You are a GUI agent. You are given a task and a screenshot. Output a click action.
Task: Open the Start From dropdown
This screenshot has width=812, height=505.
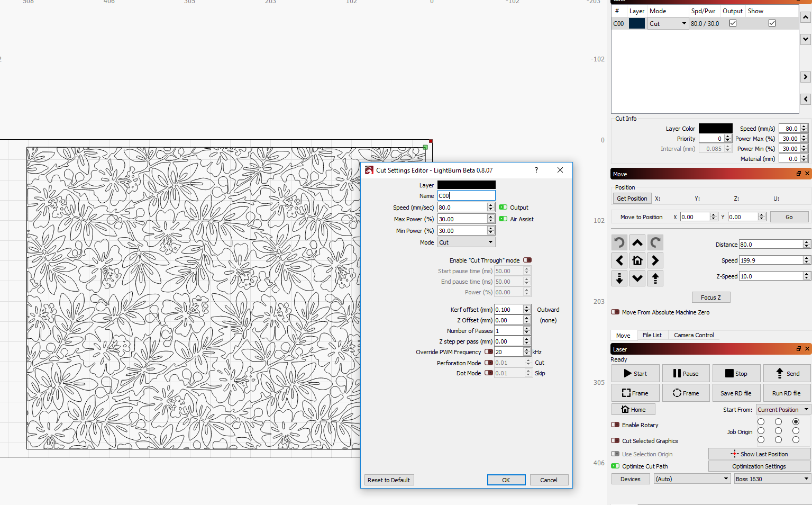[783, 409]
